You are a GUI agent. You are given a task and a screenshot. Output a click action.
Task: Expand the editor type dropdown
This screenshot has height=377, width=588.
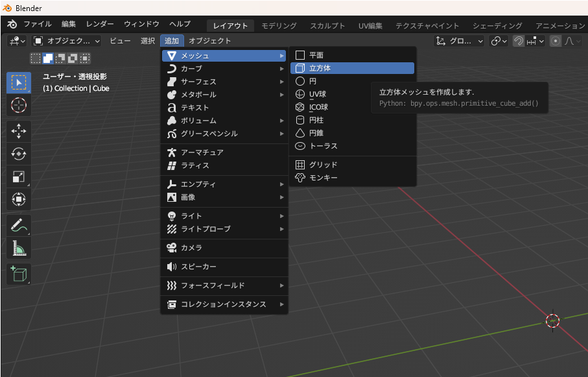[17, 41]
